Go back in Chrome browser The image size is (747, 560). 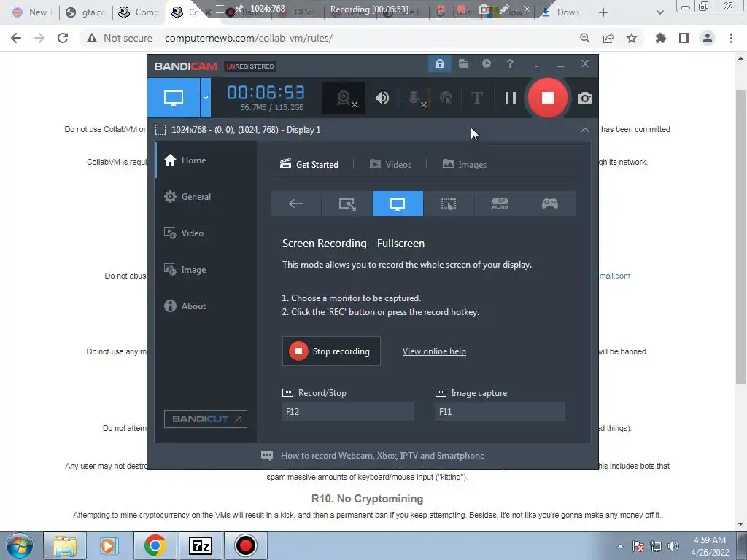(16, 38)
